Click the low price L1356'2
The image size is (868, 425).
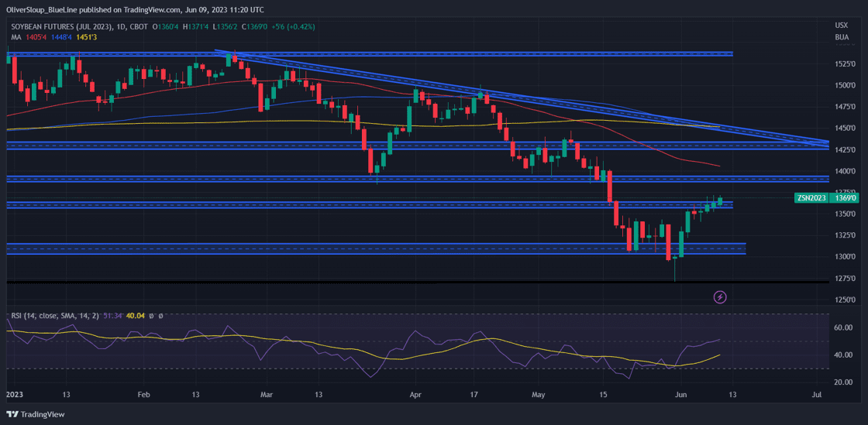[224, 26]
